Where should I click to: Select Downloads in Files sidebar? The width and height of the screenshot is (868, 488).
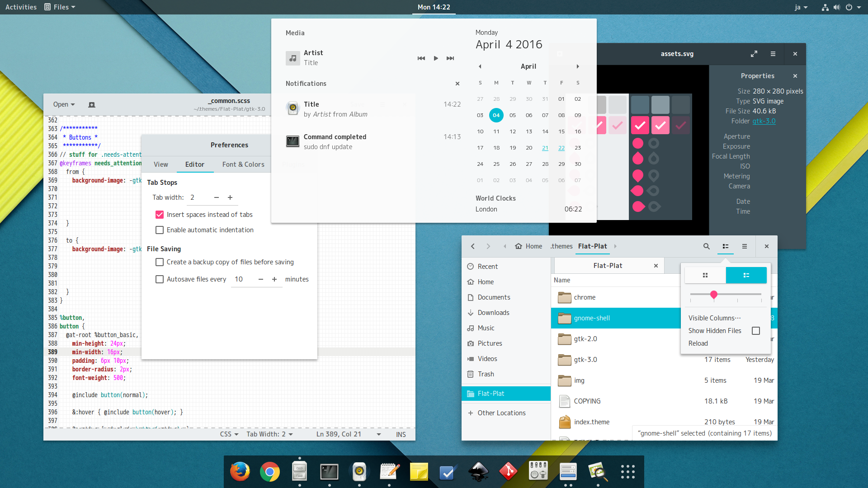(493, 313)
